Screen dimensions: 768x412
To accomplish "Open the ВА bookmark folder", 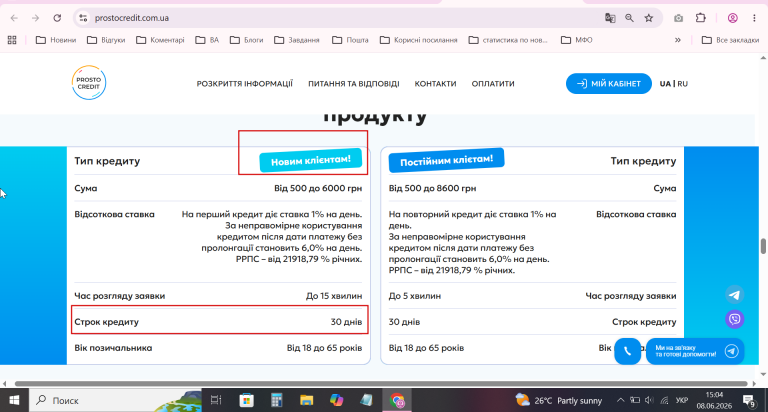I will tap(207, 40).
